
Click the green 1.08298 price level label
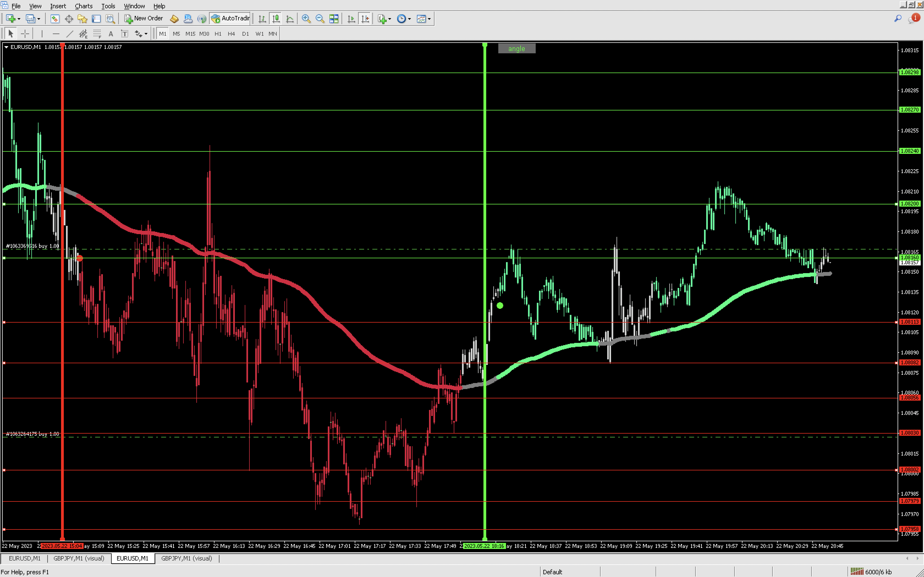coord(909,72)
